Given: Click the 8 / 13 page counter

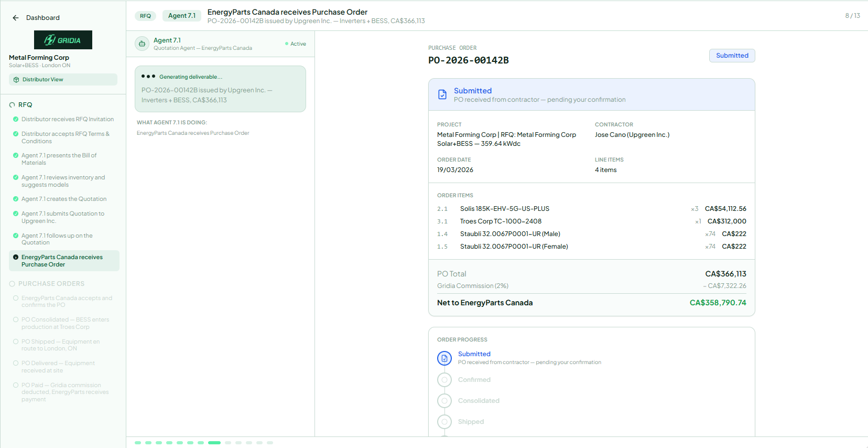Looking at the screenshot, I should (x=852, y=16).
